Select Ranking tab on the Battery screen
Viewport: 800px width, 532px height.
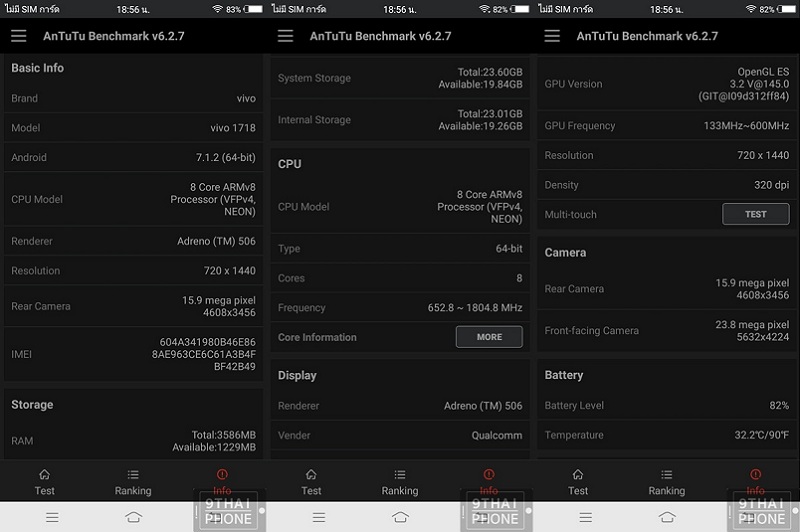667,481
